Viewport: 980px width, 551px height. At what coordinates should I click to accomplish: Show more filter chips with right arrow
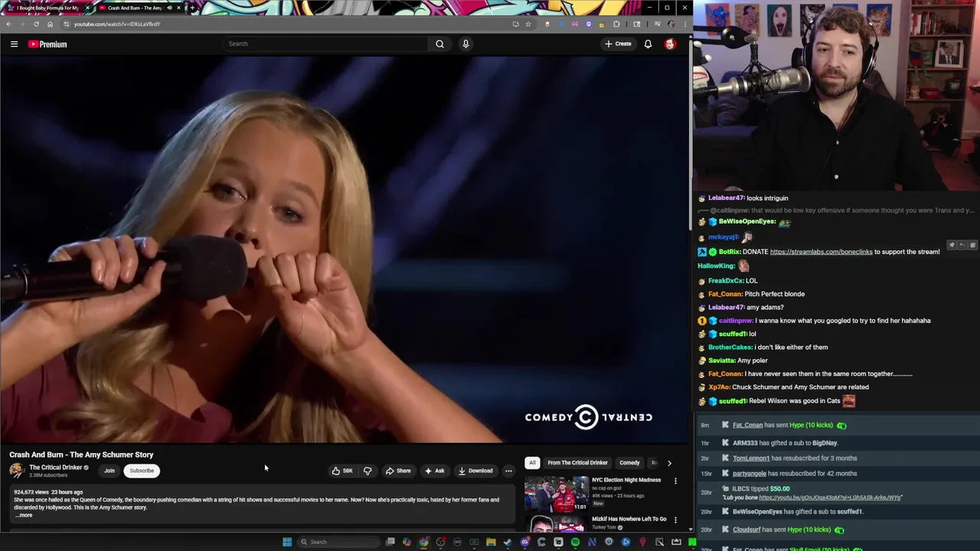[669, 462]
